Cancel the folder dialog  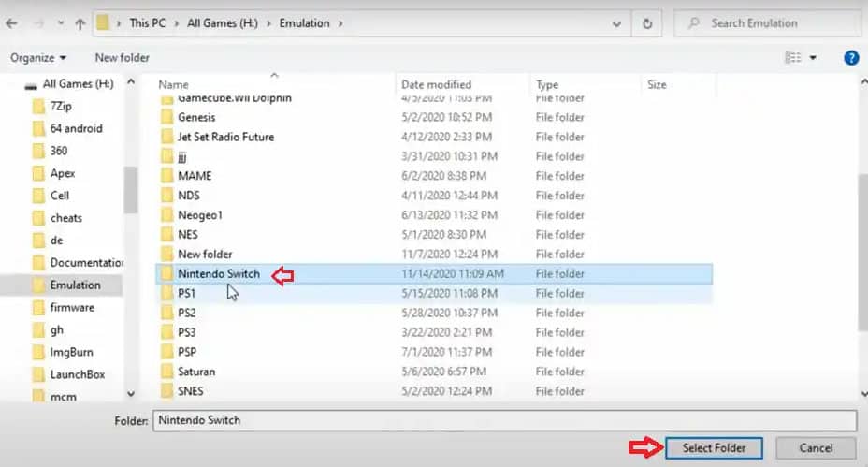[816, 448]
